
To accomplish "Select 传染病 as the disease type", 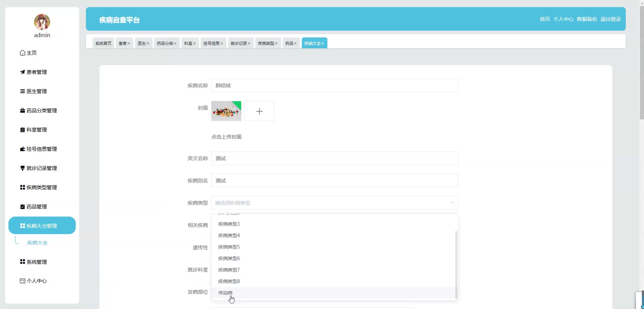I will click(x=334, y=293).
